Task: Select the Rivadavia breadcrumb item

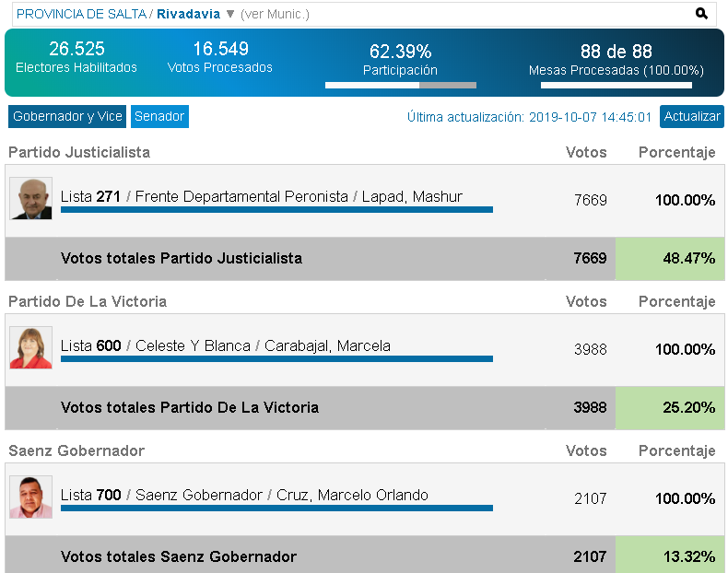Action: click(x=188, y=14)
